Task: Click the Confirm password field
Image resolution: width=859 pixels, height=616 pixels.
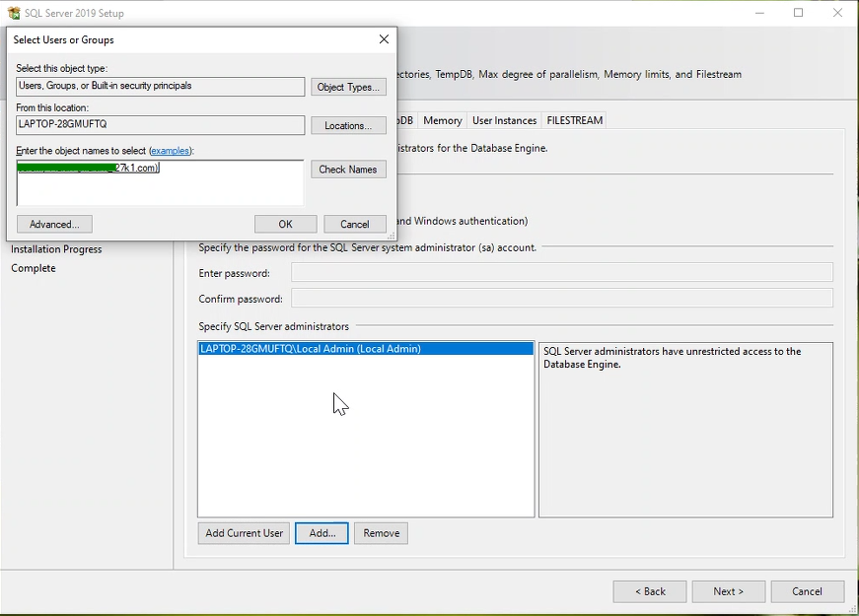Action: [562, 298]
